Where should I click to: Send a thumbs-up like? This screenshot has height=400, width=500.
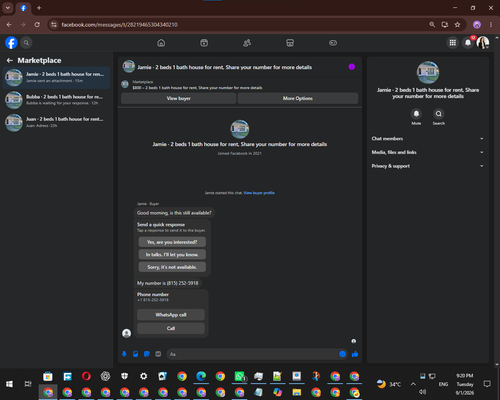click(355, 354)
